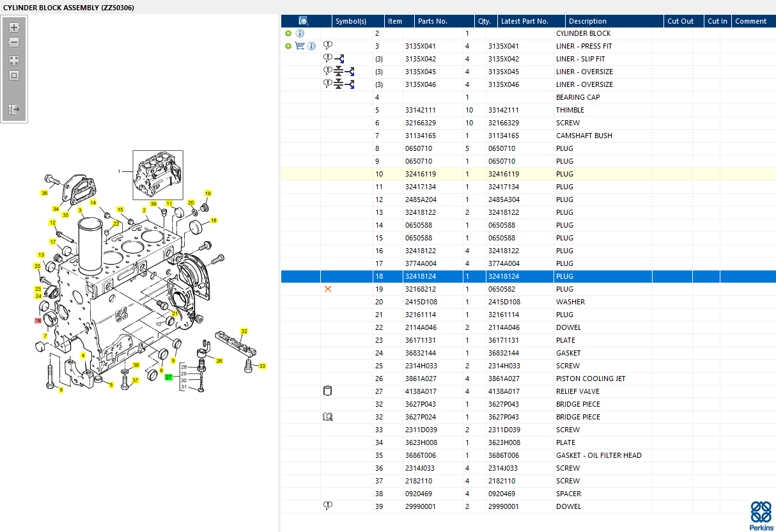The image size is (776, 532).
Task: Zoom in the diagram with plus icon
Action: (x=14, y=27)
